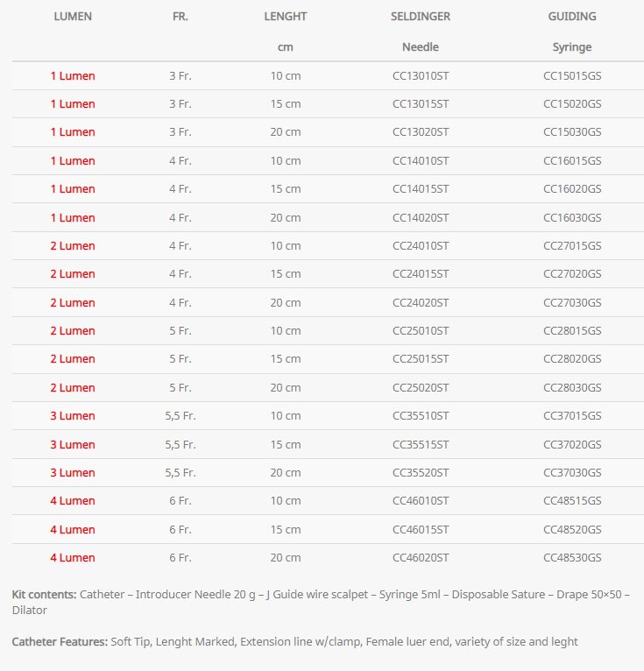This screenshot has height=671, width=644.
Task: Click the Catheter Features label
Action: (x=60, y=642)
